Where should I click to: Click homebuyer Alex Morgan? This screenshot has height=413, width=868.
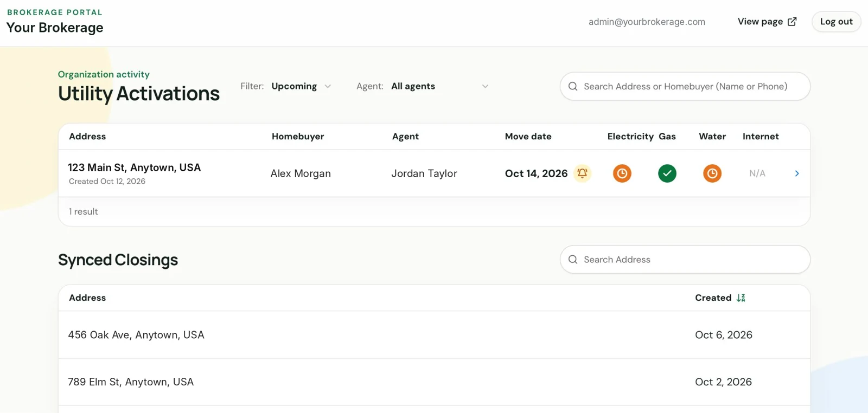tap(301, 173)
